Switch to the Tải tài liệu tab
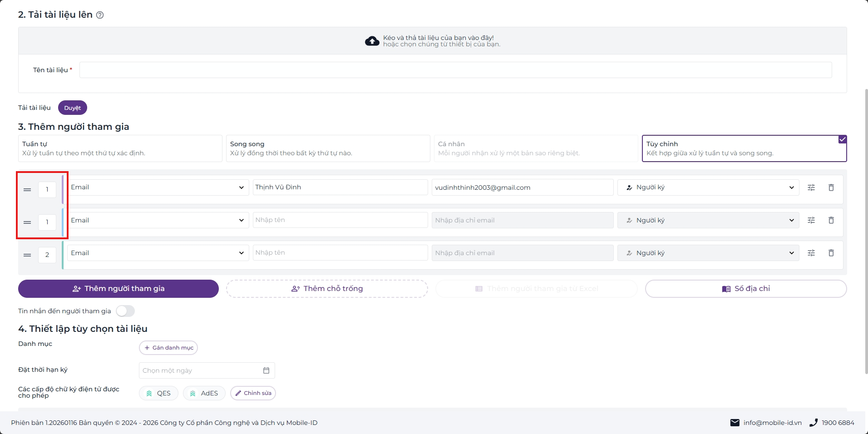The image size is (868, 434). [35, 108]
